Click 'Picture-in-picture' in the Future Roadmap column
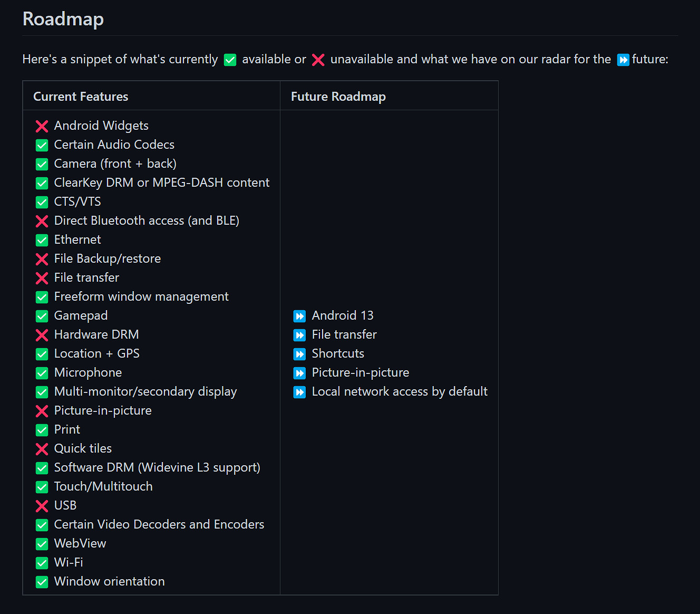The height and width of the screenshot is (614, 700). [x=361, y=372]
